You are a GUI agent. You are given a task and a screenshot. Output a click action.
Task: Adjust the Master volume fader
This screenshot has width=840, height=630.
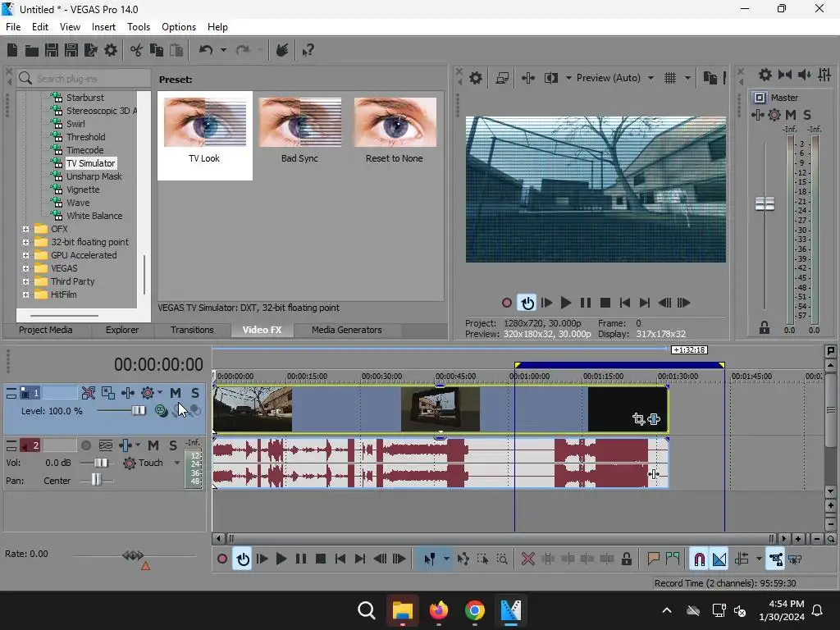765,204
